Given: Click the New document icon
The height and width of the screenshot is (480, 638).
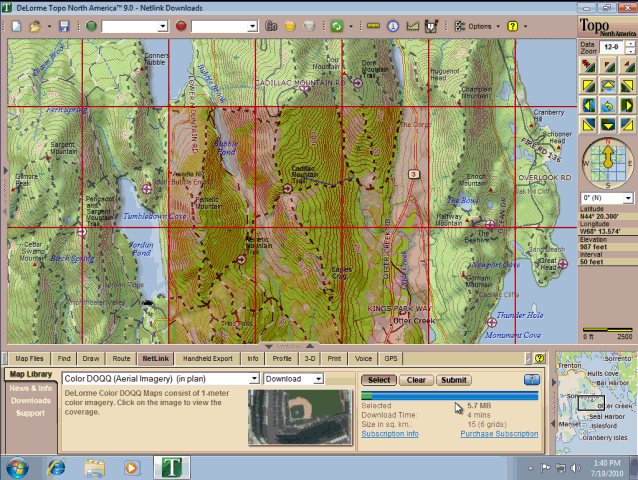Looking at the screenshot, I should [16, 26].
